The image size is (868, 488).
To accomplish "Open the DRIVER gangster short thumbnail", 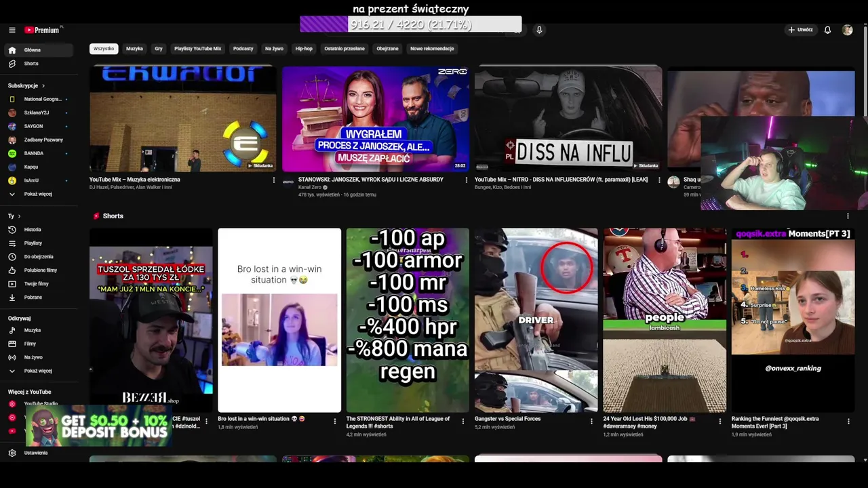I will tap(536, 320).
